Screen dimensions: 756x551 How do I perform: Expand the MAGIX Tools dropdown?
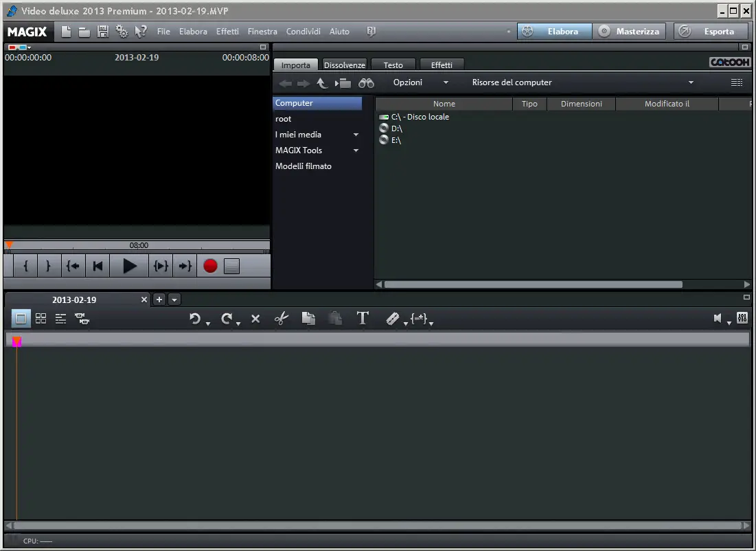click(356, 150)
